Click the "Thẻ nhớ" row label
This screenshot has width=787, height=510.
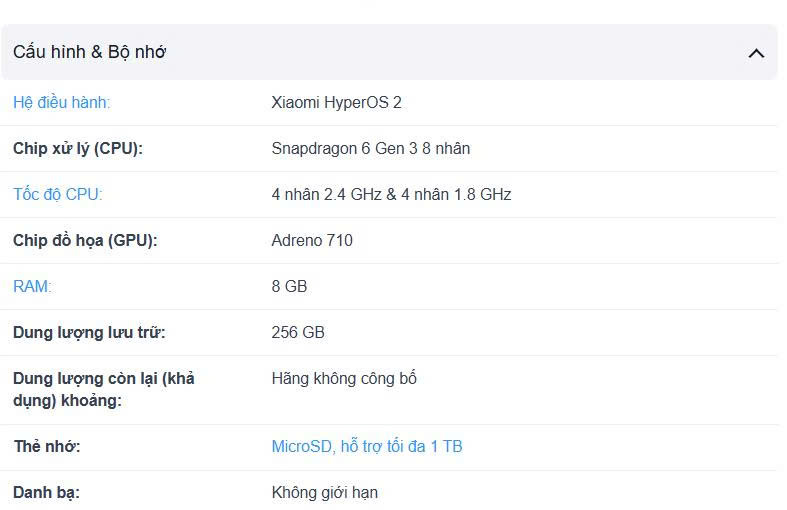tap(46, 446)
